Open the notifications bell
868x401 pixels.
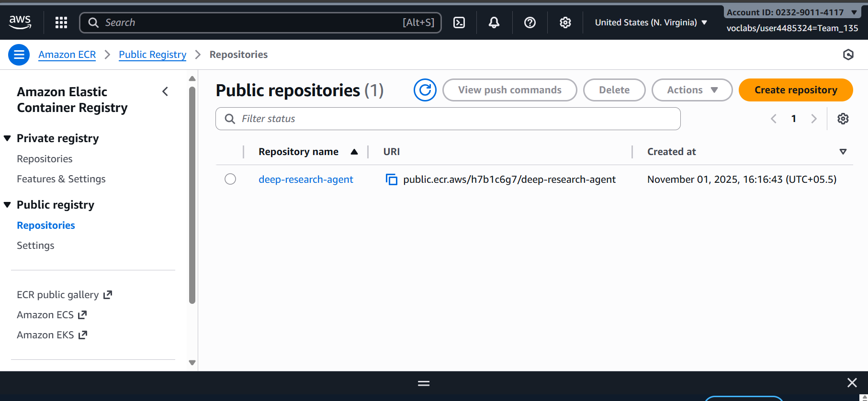click(x=494, y=22)
